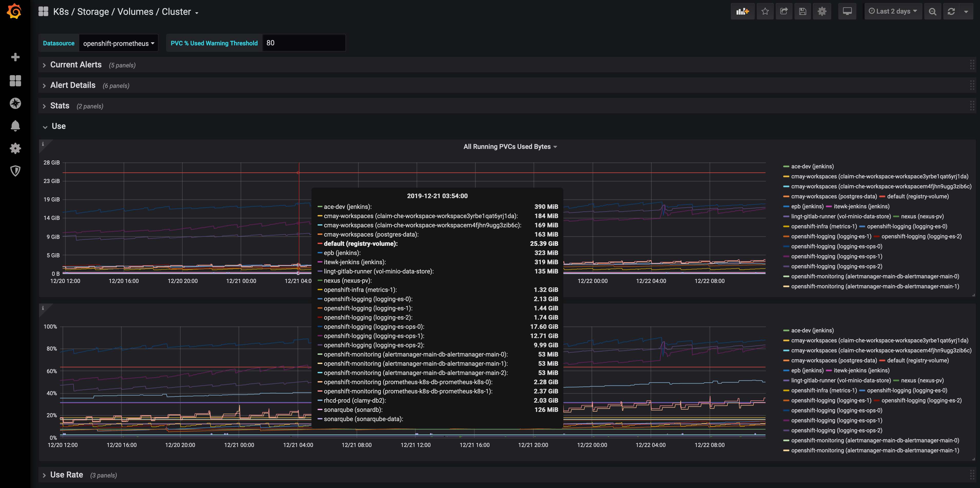Open Dashboards icon in left sidebar
Image resolution: width=980 pixels, height=488 pixels.
15,80
